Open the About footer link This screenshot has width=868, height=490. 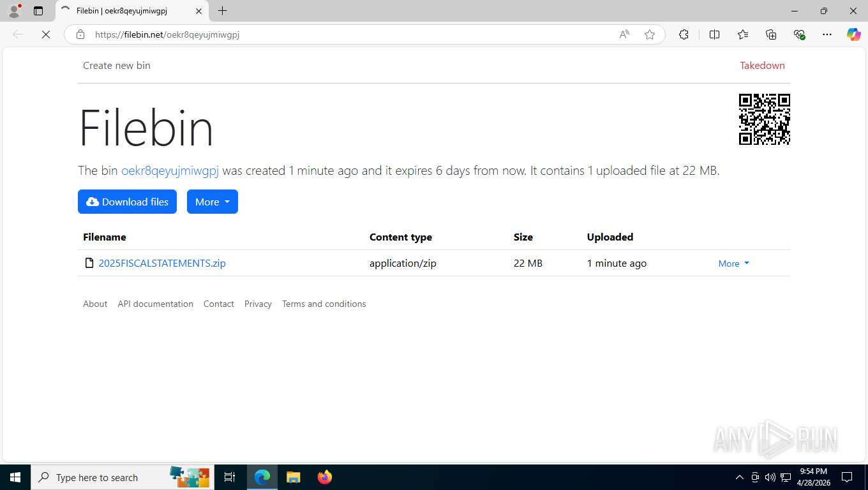pos(95,304)
